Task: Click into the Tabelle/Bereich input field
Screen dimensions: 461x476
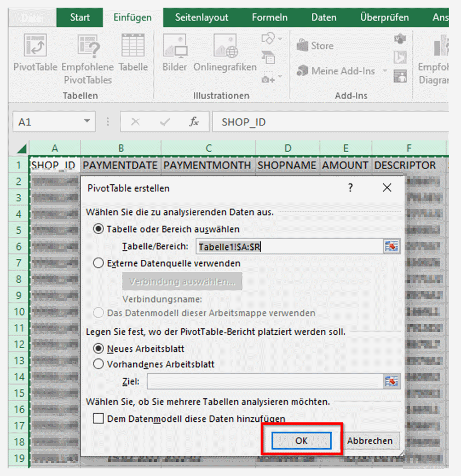Action: pos(288,247)
